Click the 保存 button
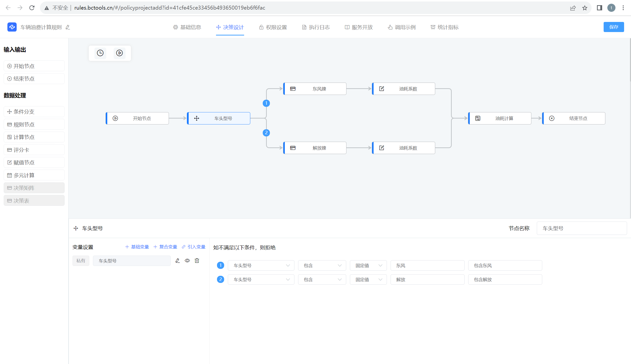 click(x=613, y=27)
